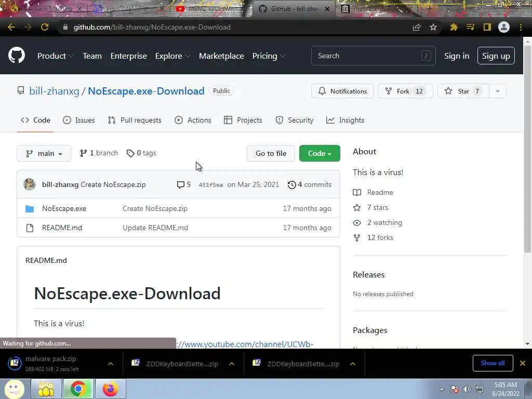Open the Chrome profile avatar icon
Image resolution: width=532 pixels, height=399 pixels.
[x=504, y=27]
